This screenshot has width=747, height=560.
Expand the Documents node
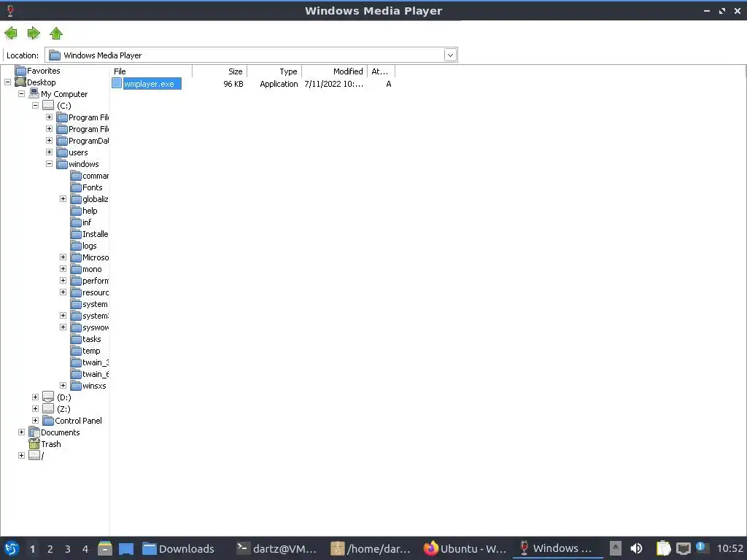tap(21, 432)
